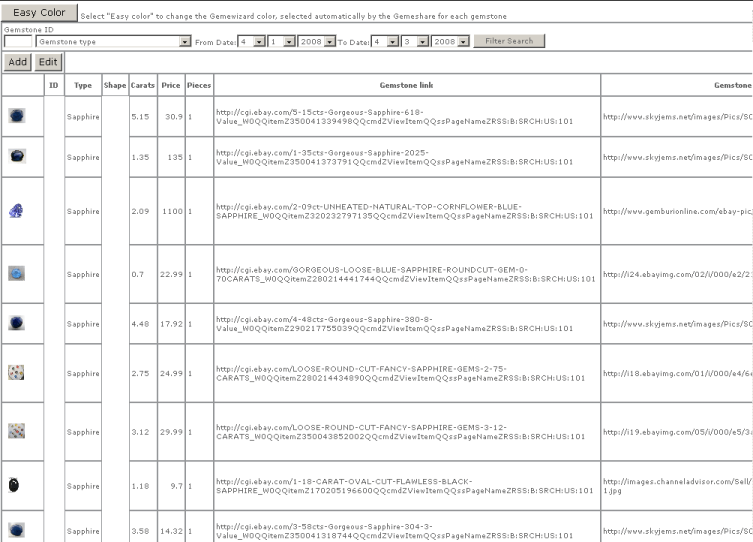Select the cornflower blue sapphire cluster icon
This screenshot has width=753, height=542.
click(x=16, y=211)
